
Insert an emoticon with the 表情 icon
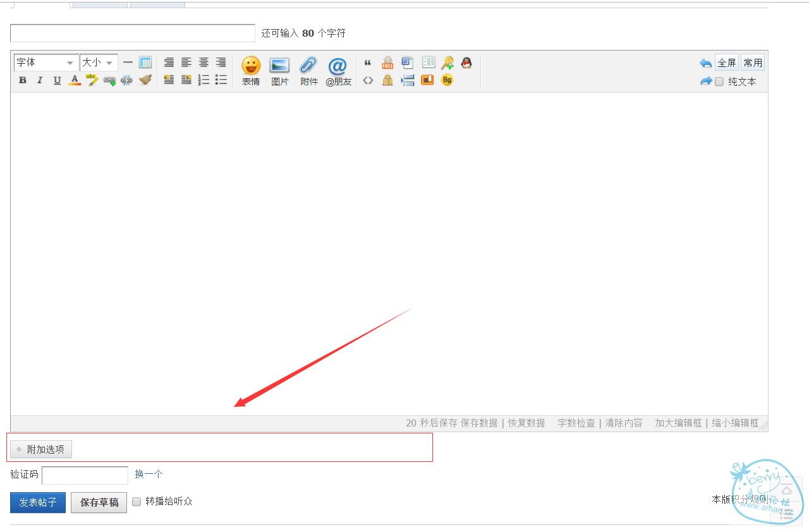tap(251, 70)
